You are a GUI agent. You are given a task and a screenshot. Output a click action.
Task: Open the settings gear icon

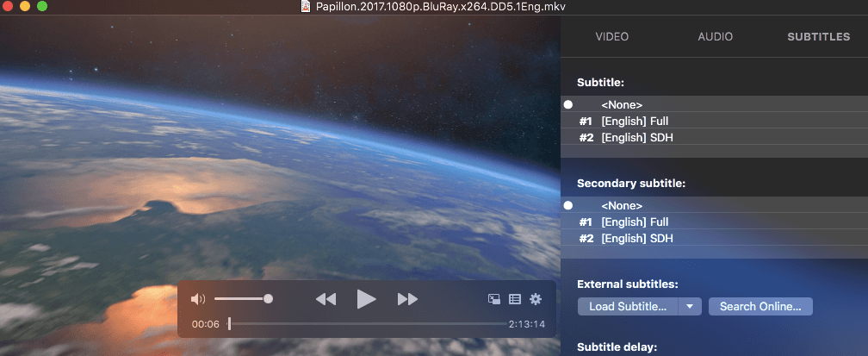pos(536,299)
